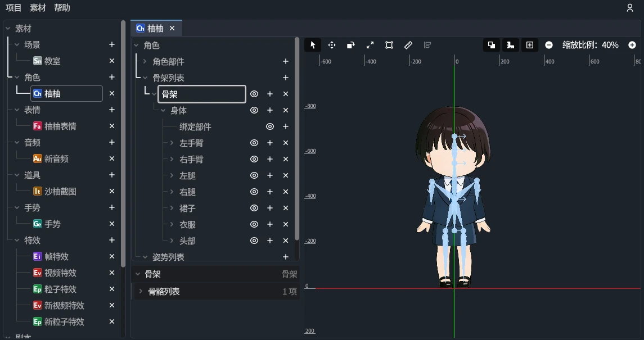Add a child bone to 左手臂

(270, 143)
